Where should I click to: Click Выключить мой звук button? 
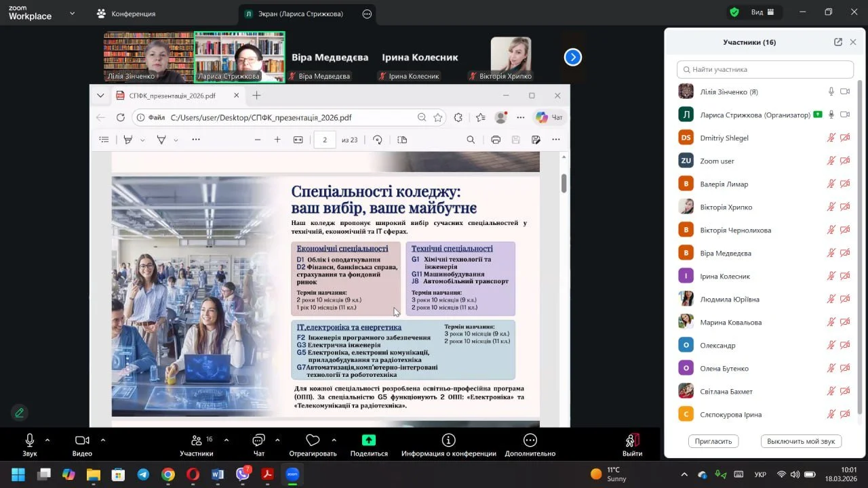click(801, 441)
